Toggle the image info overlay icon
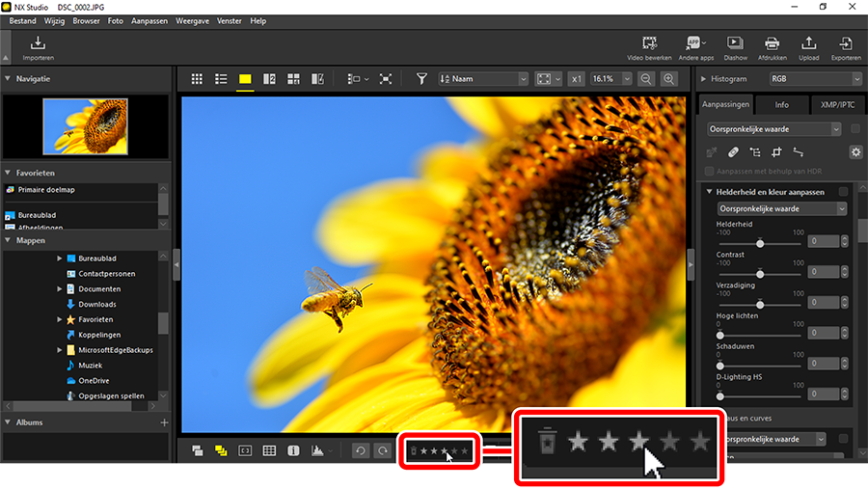The height and width of the screenshot is (489, 868). click(293, 450)
